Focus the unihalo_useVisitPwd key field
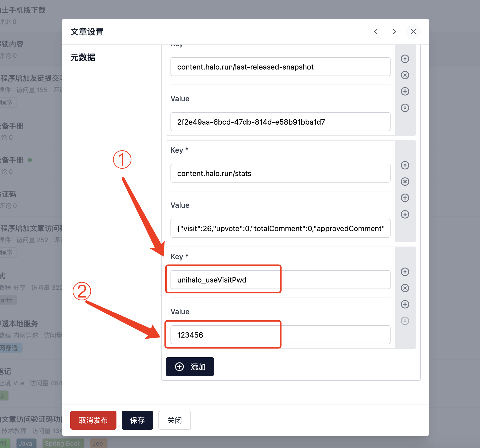The width and height of the screenshot is (480, 448). click(x=280, y=280)
